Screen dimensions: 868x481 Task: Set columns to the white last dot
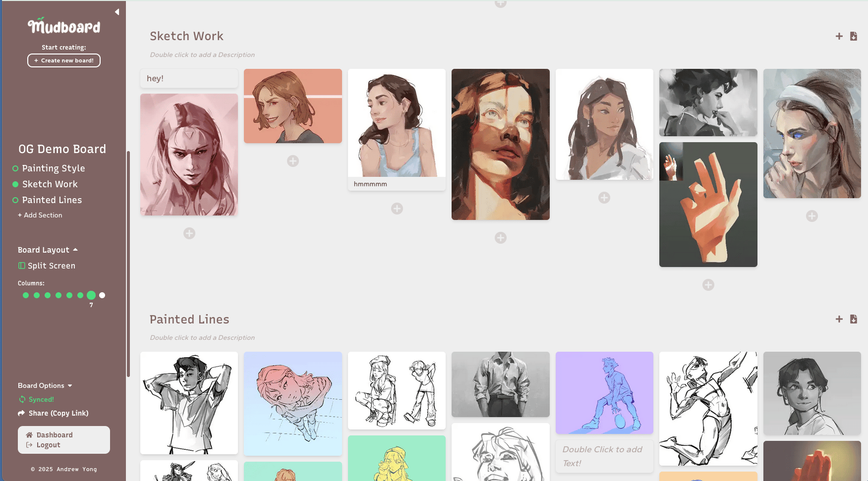[102, 295]
